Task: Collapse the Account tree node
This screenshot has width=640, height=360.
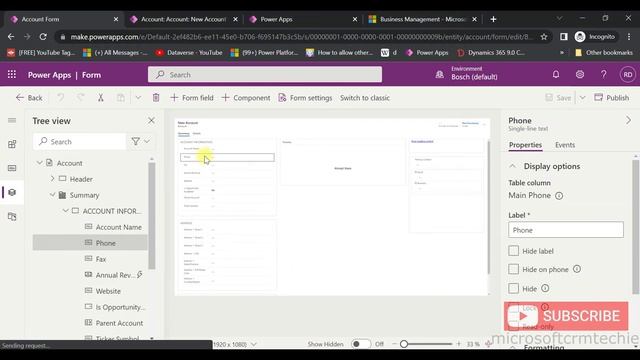Action: 40,163
